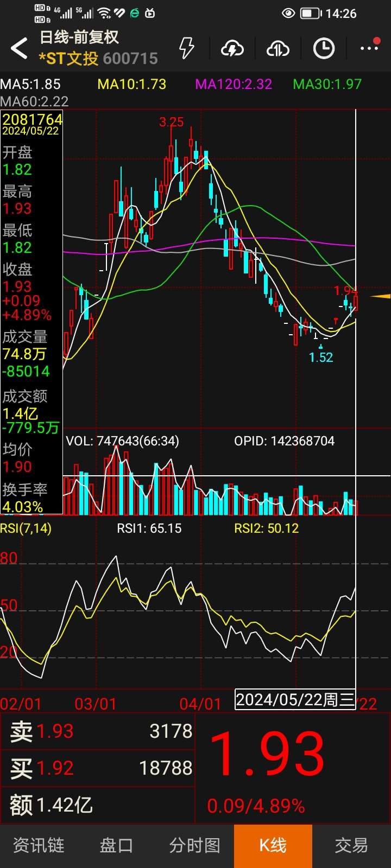Tap the orange price marker arrow
The height and width of the screenshot is (868, 391).
point(380,296)
